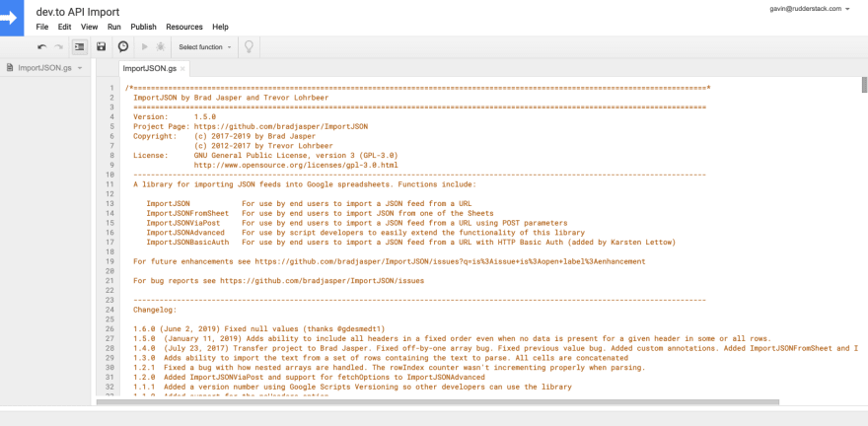868x426 pixels.
Task: Undo the last edit
Action: click(41, 47)
